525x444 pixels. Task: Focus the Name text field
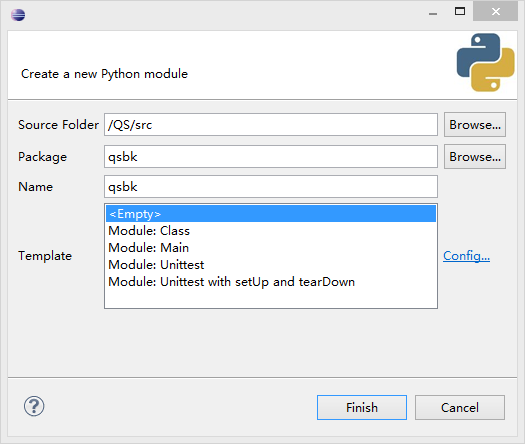click(271, 187)
